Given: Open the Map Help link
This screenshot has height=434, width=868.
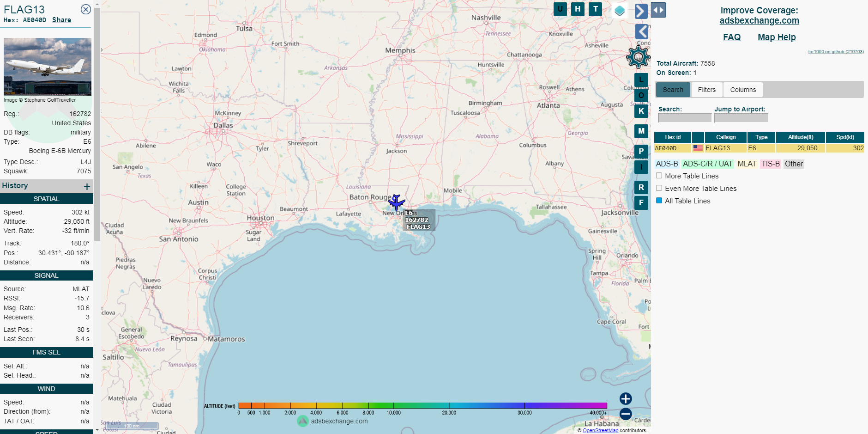Looking at the screenshot, I should [x=777, y=37].
